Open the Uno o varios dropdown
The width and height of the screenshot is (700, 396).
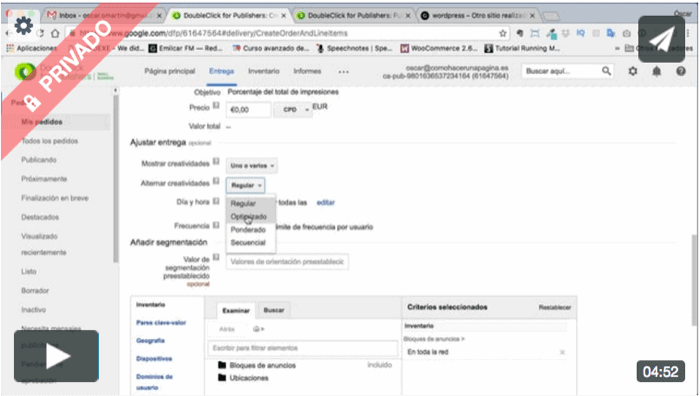coord(251,166)
